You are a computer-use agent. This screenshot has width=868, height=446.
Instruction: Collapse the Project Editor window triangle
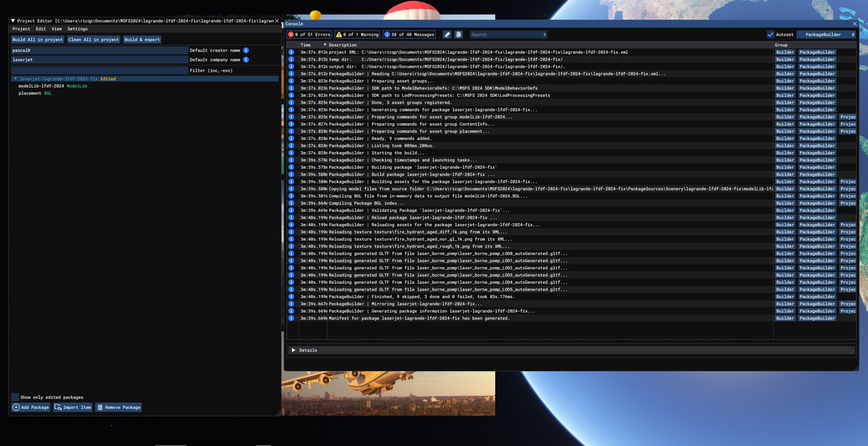(x=13, y=21)
